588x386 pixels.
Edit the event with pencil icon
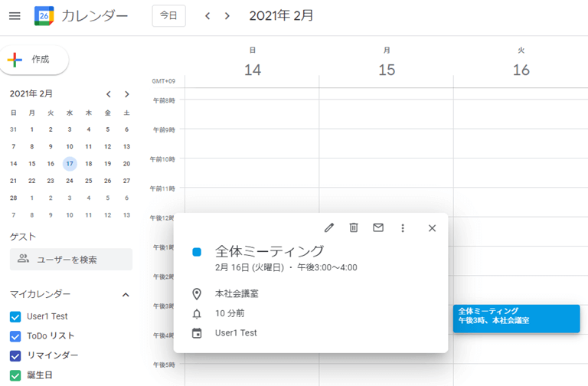pyautogui.click(x=329, y=227)
